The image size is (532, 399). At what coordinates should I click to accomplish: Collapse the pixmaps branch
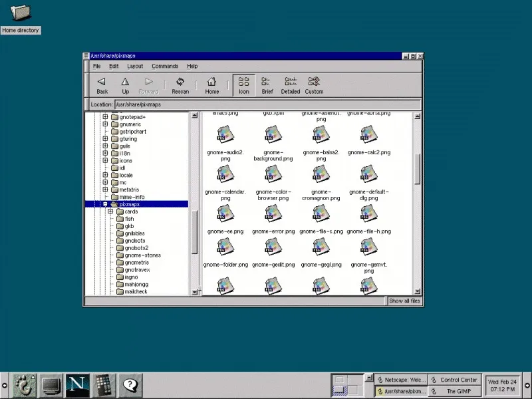coord(104,203)
